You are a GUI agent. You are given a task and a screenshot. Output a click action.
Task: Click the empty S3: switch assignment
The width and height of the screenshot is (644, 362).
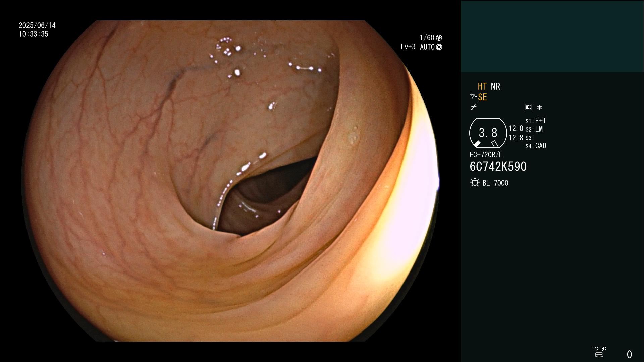tap(530, 138)
